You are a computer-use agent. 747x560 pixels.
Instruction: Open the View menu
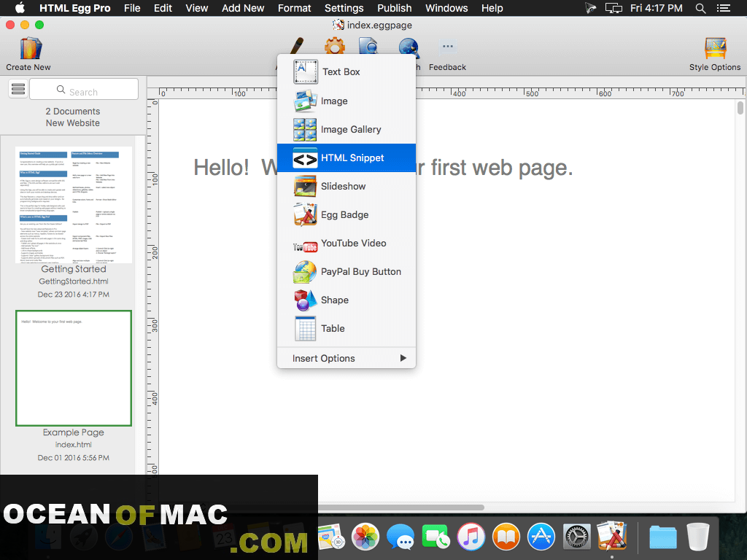tap(197, 8)
